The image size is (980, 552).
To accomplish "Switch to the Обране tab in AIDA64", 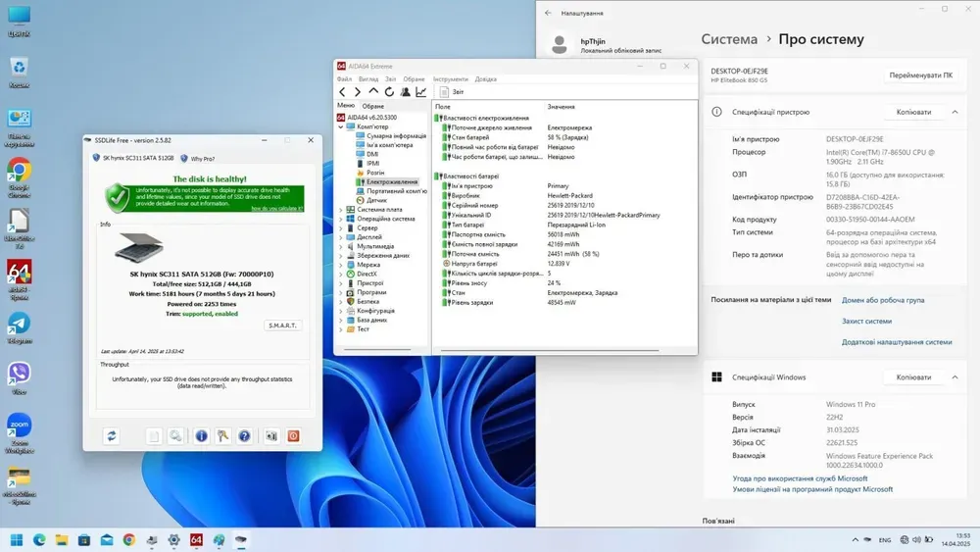I will 373,106.
